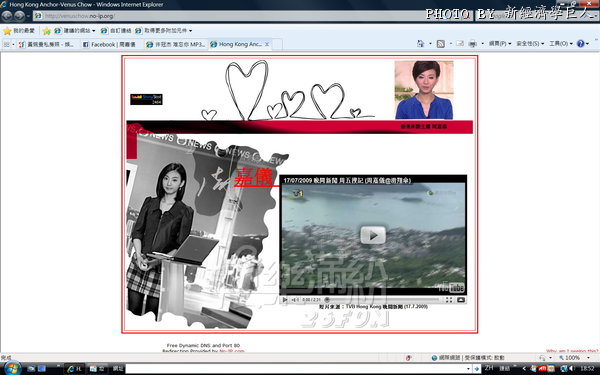Click the browser Forward button
This screenshot has height=375, width=600.
pyautogui.click(x=20, y=16)
